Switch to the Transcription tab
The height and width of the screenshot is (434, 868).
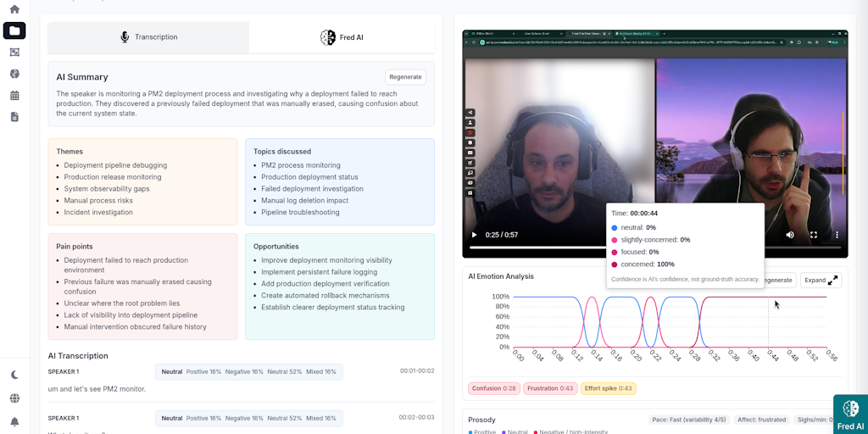click(x=148, y=37)
